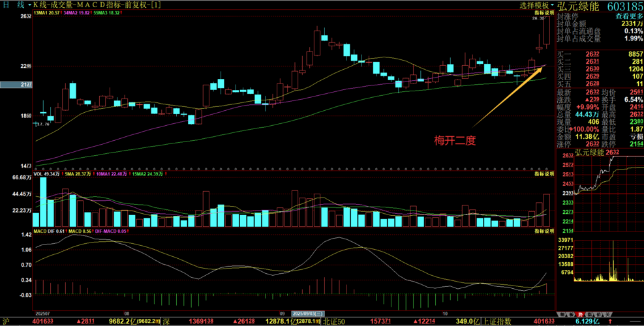This screenshot has width=644, height=326.
Task: Click the 封单金额 value 2331万
Action: (632, 24)
